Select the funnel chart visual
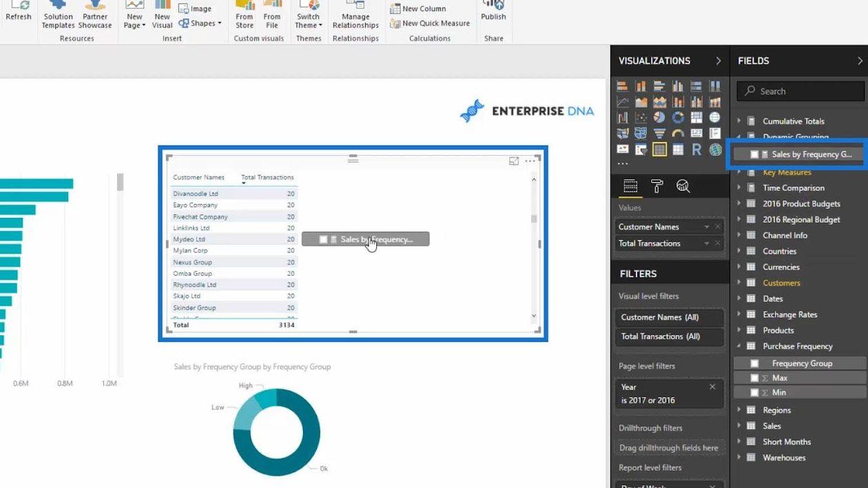This screenshot has height=488, width=868. [659, 133]
